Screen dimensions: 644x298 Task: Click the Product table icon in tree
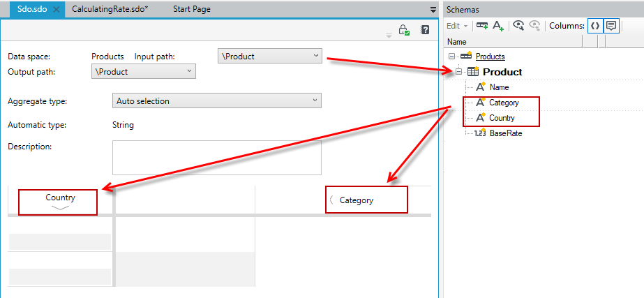pyautogui.click(x=473, y=71)
